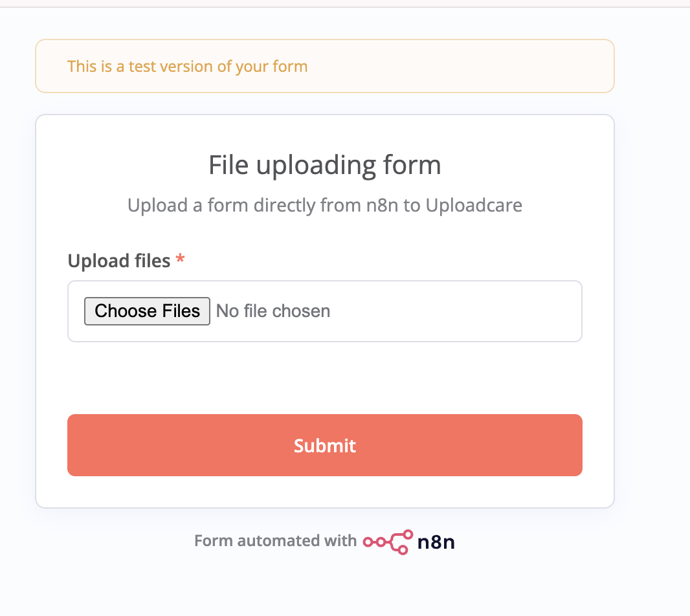Click the 'Form automated with' footer text

(x=276, y=541)
